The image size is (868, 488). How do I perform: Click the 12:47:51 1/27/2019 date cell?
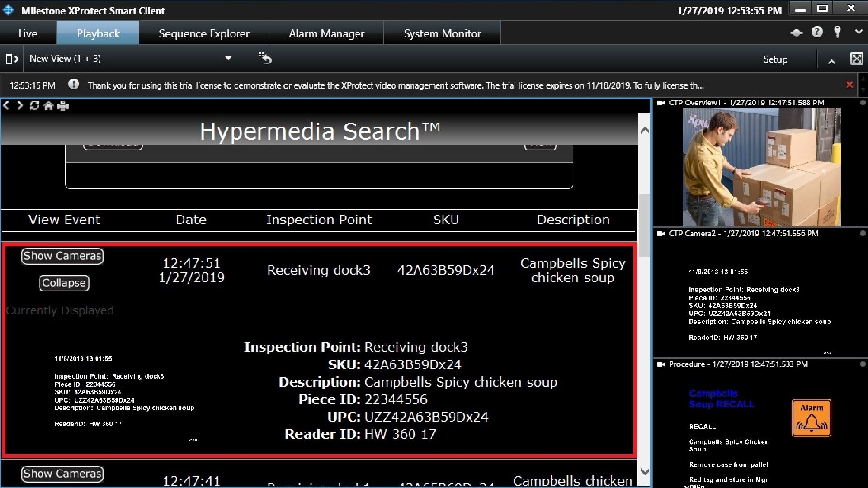click(x=192, y=270)
